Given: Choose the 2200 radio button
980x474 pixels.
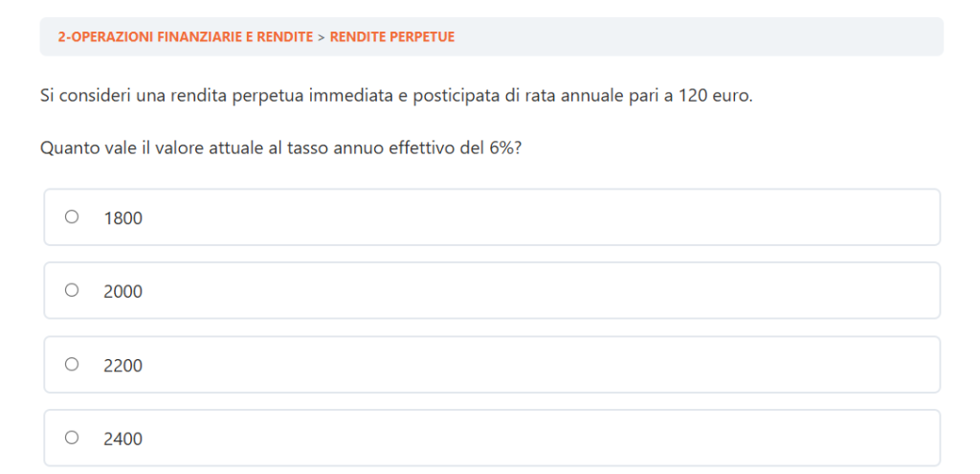Looking at the screenshot, I should click(72, 364).
